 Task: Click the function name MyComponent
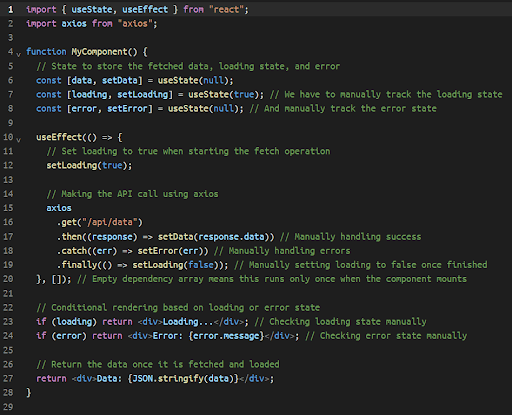click(x=99, y=52)
